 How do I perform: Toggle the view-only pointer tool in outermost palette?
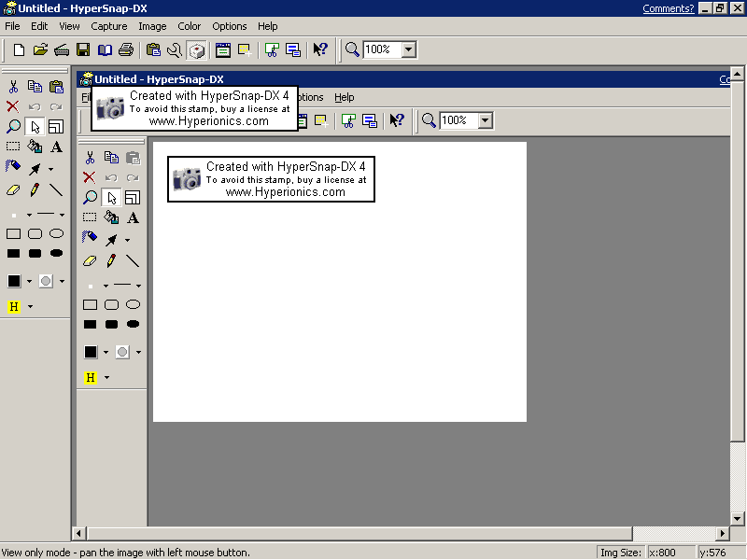35,126
